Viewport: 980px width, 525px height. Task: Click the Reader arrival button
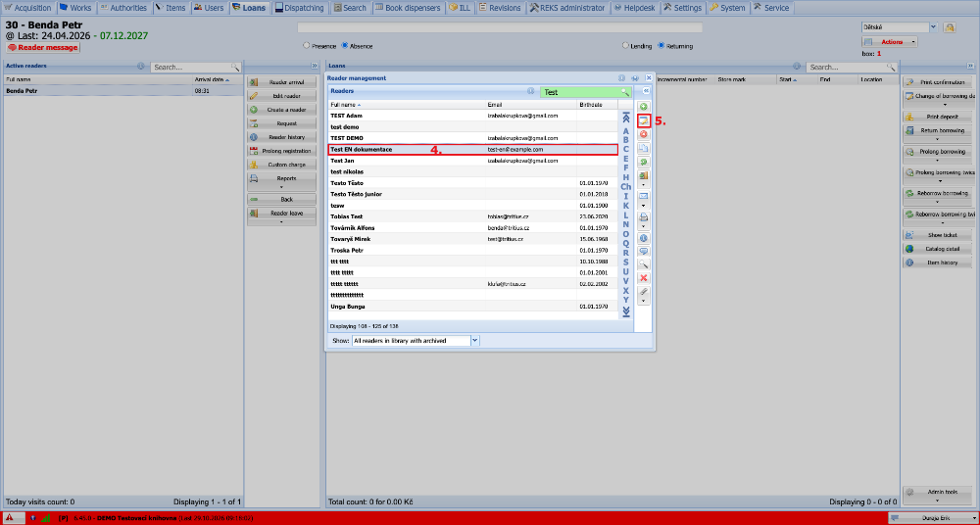click(x=282, y=82)
